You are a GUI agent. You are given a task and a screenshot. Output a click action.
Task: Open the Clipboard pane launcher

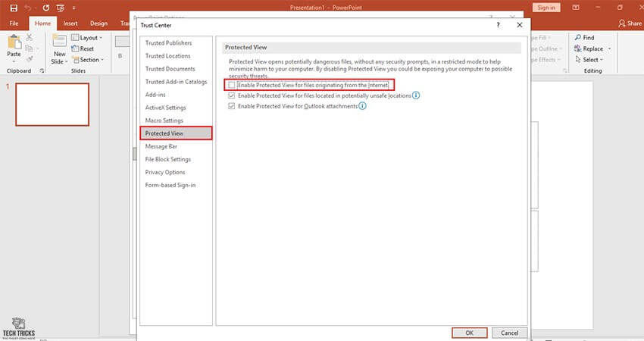pyautogui.click(x=42, y=70)
